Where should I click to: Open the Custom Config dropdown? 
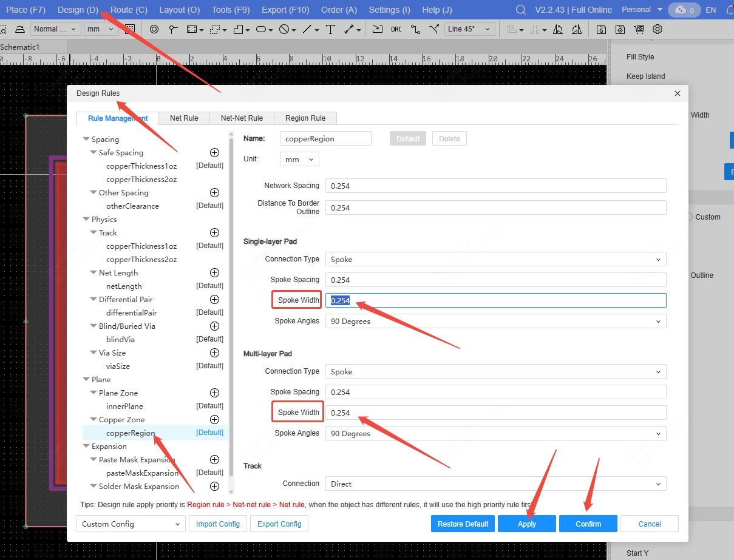point(131,524)
